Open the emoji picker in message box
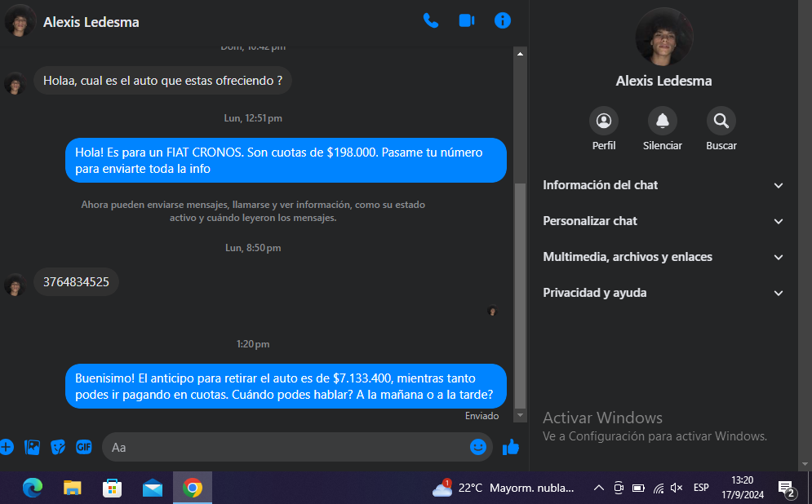The height and width of the screenshot is (504, 812). click(478, 447)
